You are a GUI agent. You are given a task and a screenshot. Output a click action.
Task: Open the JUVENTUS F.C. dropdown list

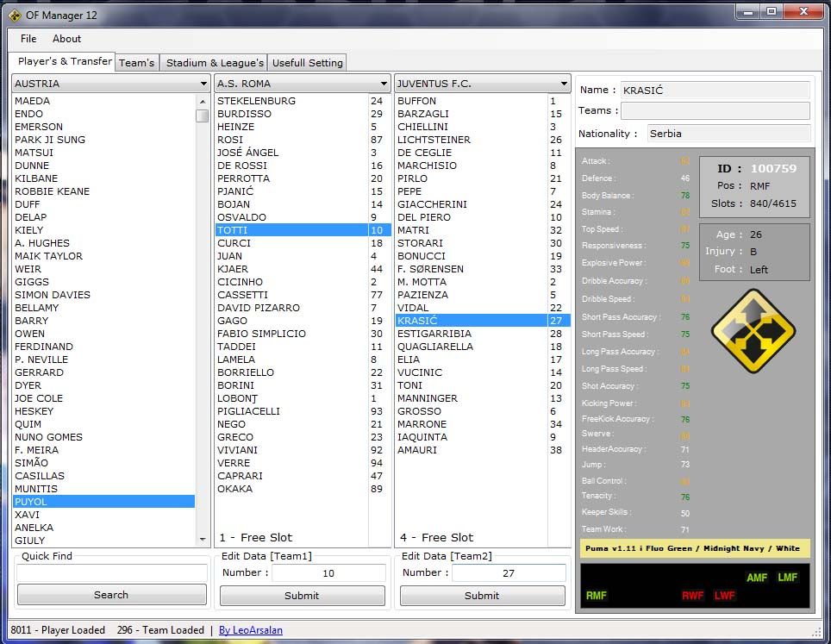tap(564, 84)
